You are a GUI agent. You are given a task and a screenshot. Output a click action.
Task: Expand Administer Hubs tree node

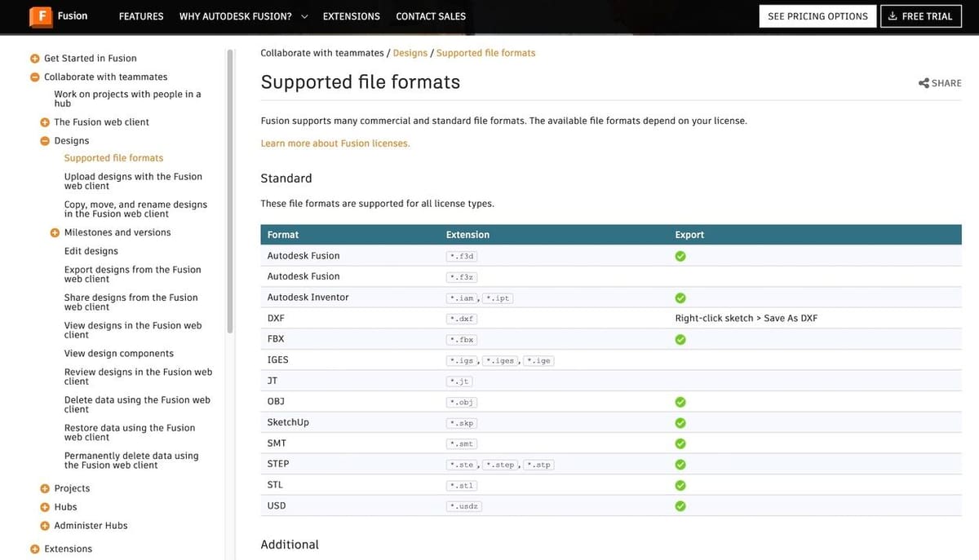click(45, 526)
